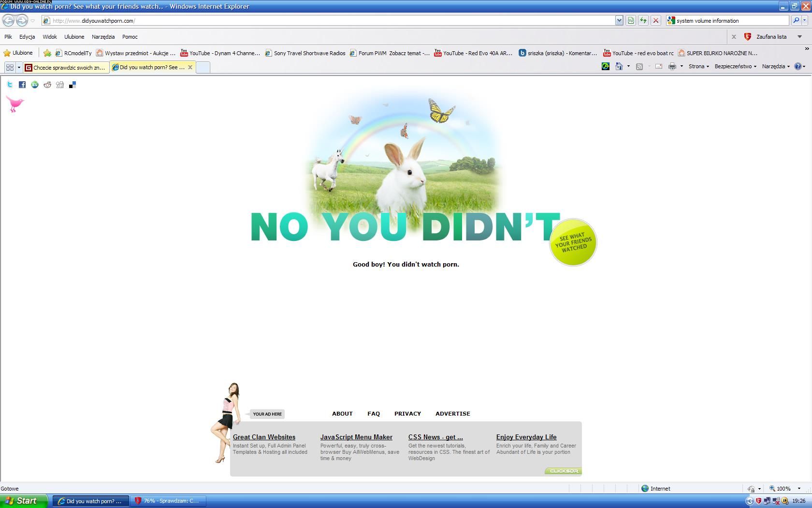
Task: Open the Widok menu
Action: click(x=49, y=37)
